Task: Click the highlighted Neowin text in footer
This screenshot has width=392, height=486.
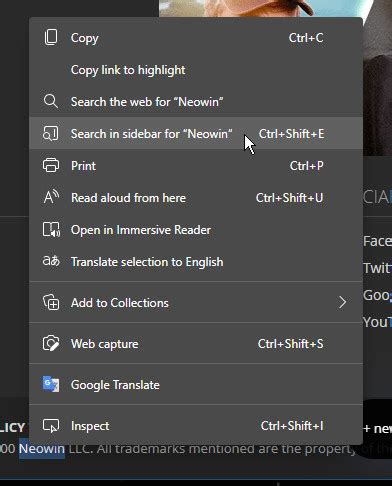Action: pos(42,449)
